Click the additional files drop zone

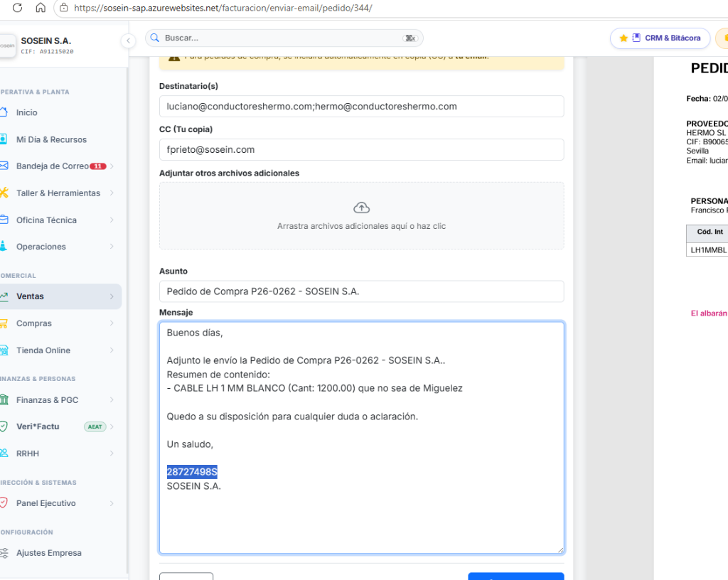coord(362,216)
